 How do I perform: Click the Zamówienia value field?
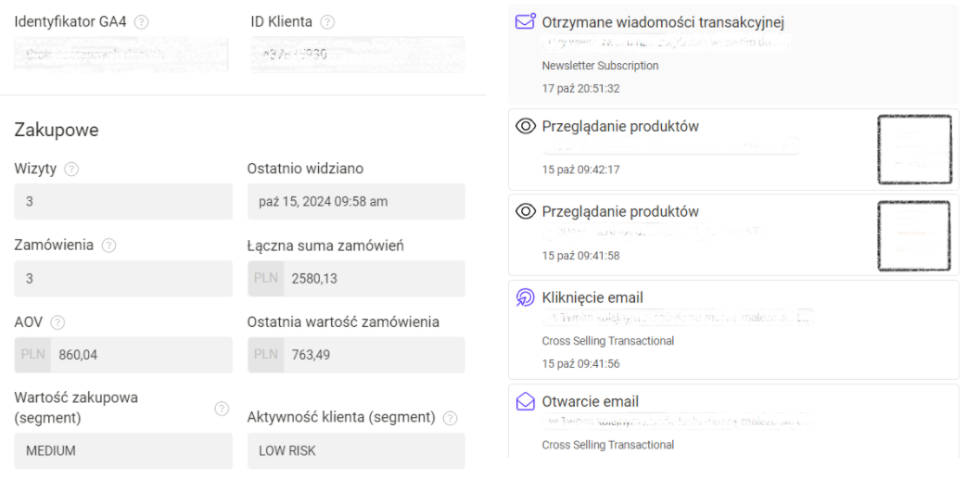click(123, 279)
